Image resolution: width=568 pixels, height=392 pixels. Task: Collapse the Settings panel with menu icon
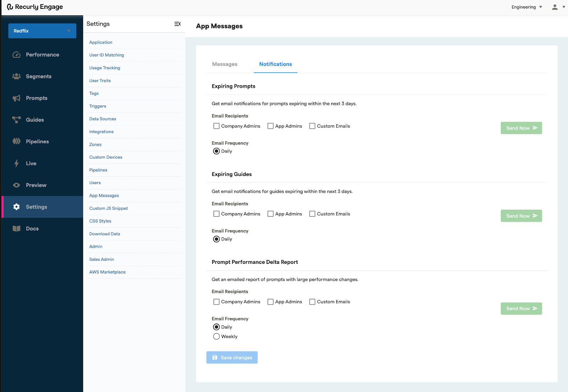coord(177,24)
